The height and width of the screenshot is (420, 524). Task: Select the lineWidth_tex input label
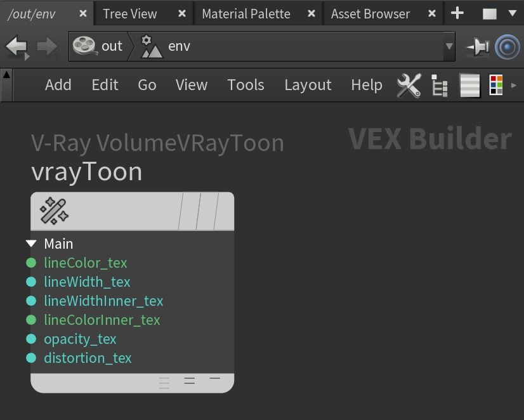(x=87, y=282)
